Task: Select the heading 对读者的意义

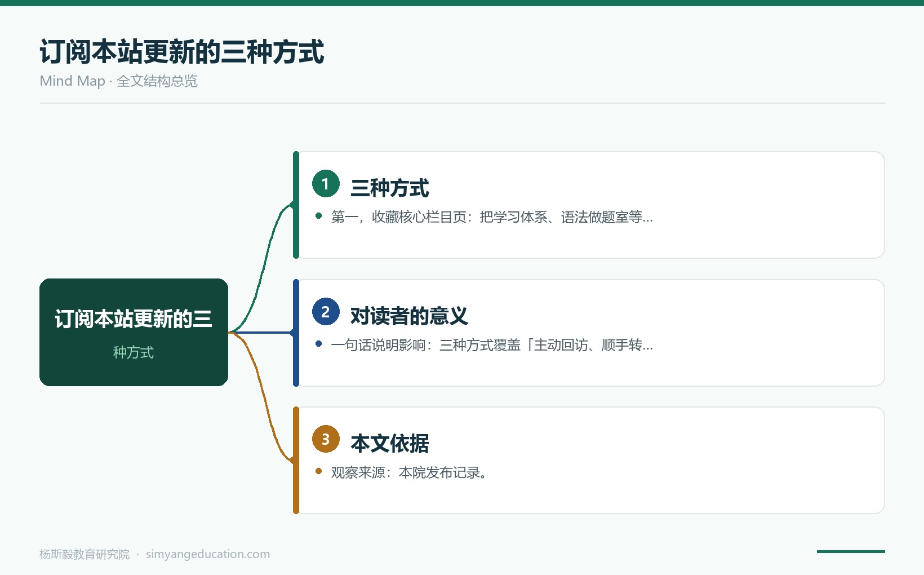Action: [409, 316]
